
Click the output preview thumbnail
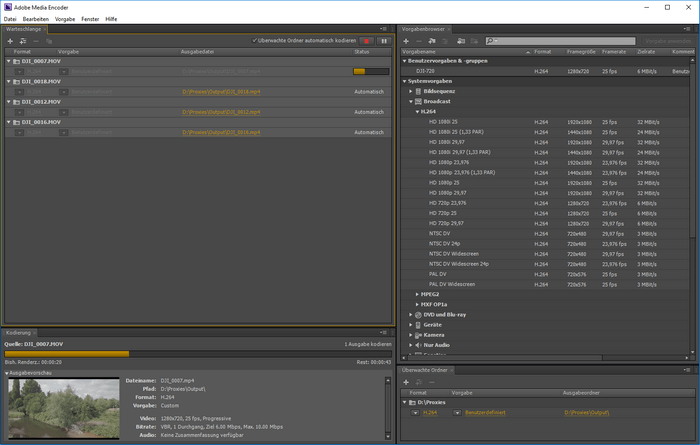pos(64,408)
